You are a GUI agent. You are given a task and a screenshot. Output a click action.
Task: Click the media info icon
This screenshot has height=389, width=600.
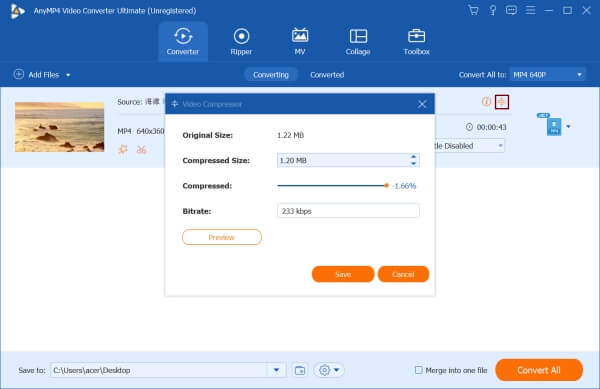[x=486, y=102]
